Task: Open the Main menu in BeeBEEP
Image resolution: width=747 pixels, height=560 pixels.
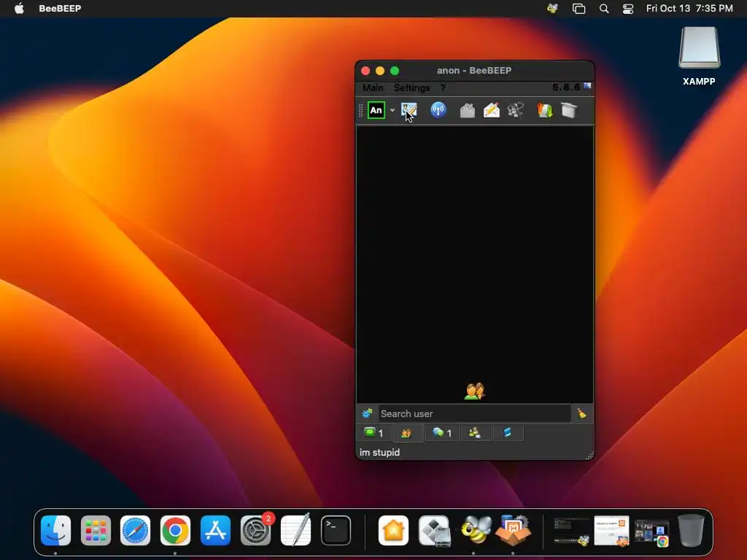Action: (373, 87)
